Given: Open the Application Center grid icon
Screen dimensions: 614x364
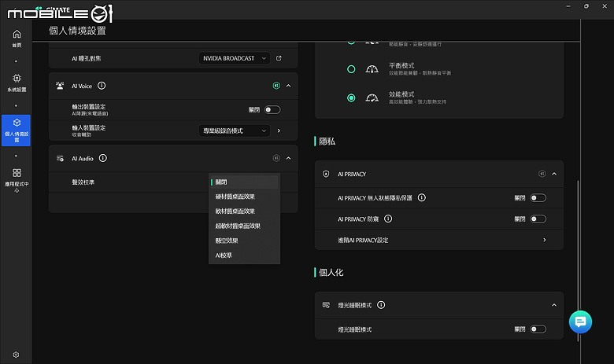Looking at the screenshot, I should click(17, 173).
